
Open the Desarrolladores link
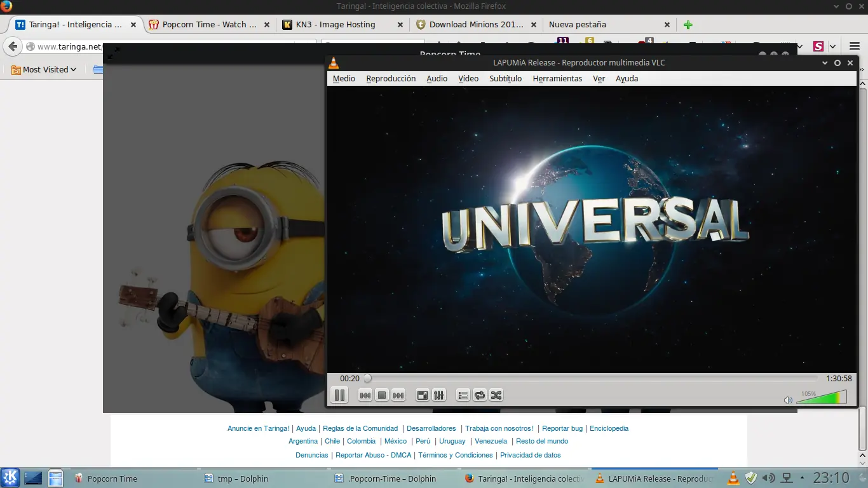(x=431, y=429)
